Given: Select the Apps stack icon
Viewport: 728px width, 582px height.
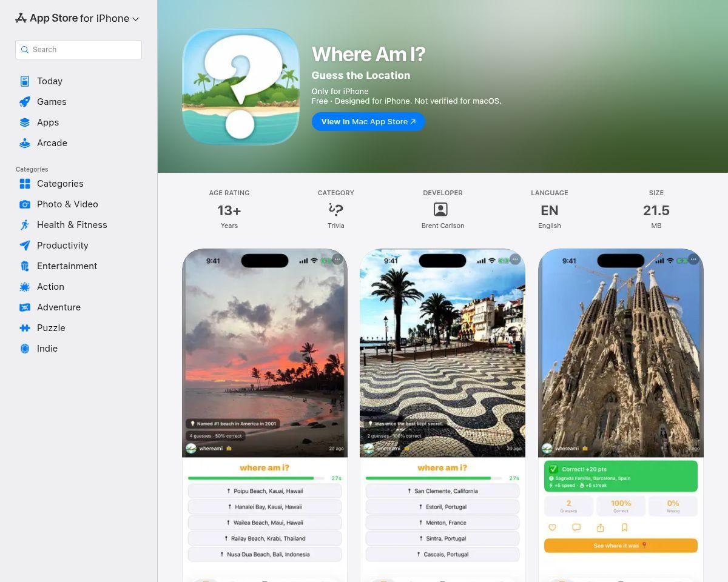Looking at the screenshot, I should pyautogui.click(x=25, y=122).
